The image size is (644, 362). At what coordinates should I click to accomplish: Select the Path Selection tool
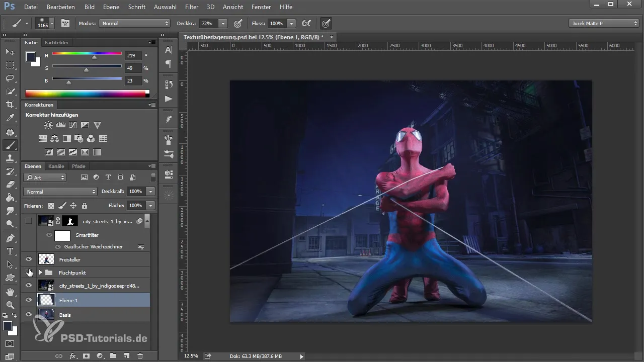(10, 264)
